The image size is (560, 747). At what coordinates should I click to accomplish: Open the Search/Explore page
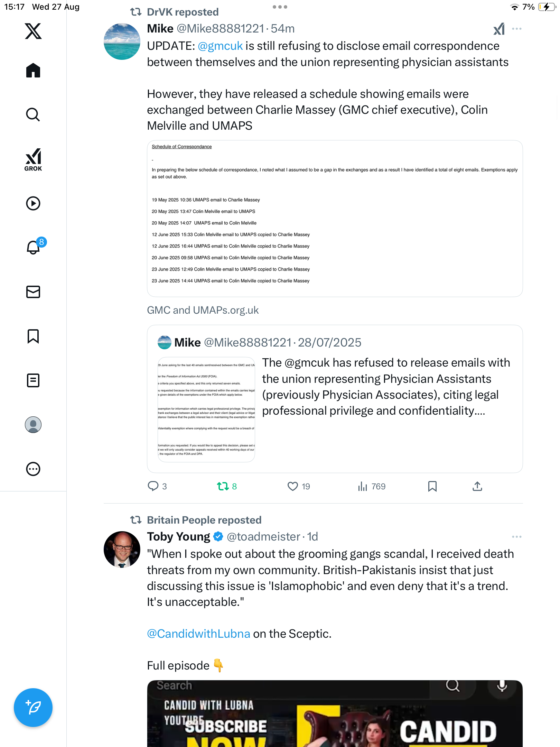click(33, 114)
